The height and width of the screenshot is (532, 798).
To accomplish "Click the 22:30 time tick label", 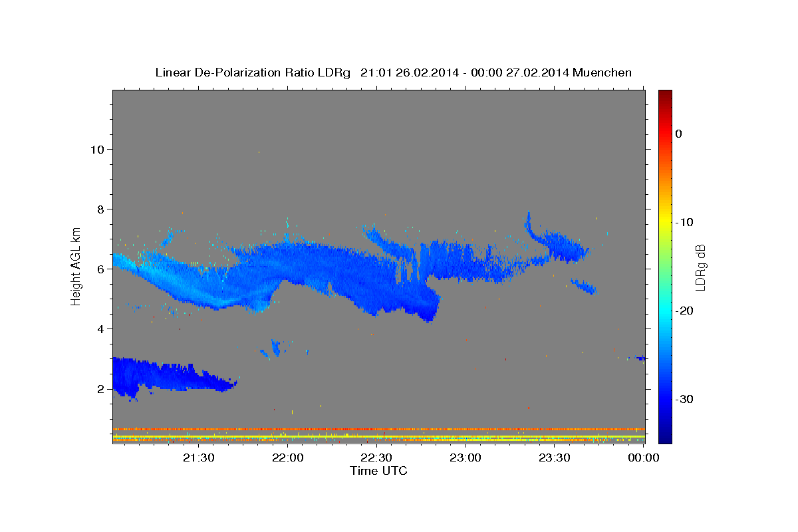I will coord(376,458).
